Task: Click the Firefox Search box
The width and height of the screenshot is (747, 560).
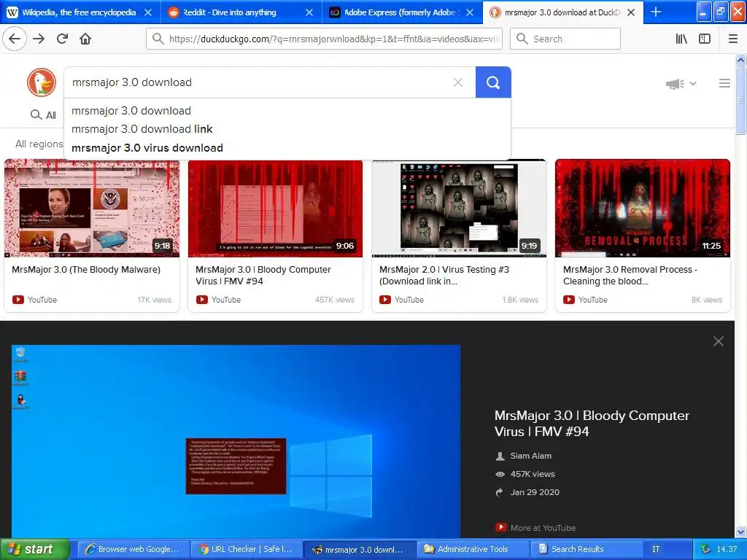Action: 565,39
